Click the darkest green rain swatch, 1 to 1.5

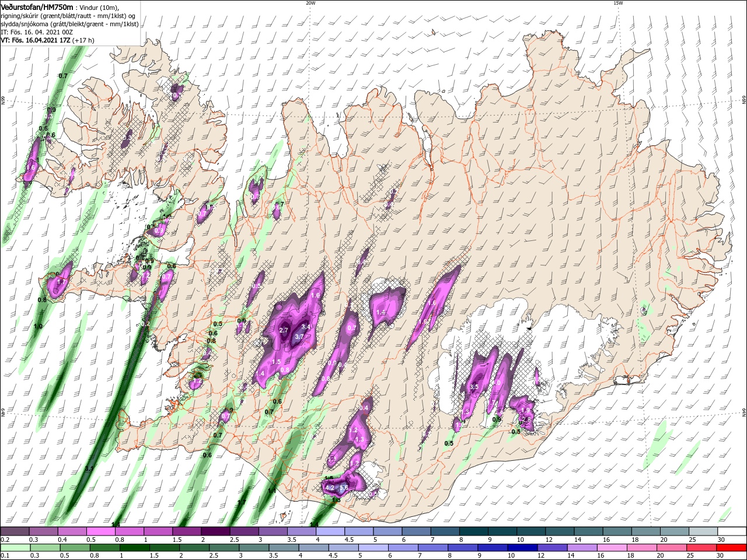click(x=135, y=548)
